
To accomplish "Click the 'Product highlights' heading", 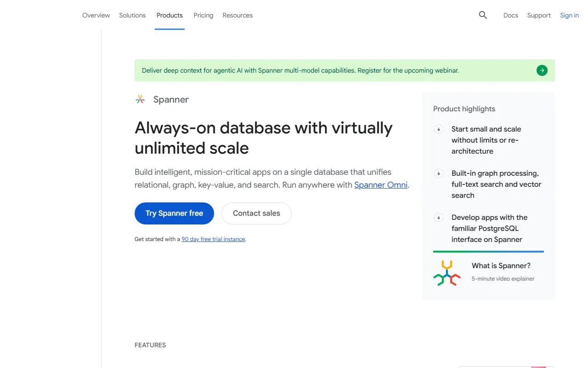I will [464, 109].
